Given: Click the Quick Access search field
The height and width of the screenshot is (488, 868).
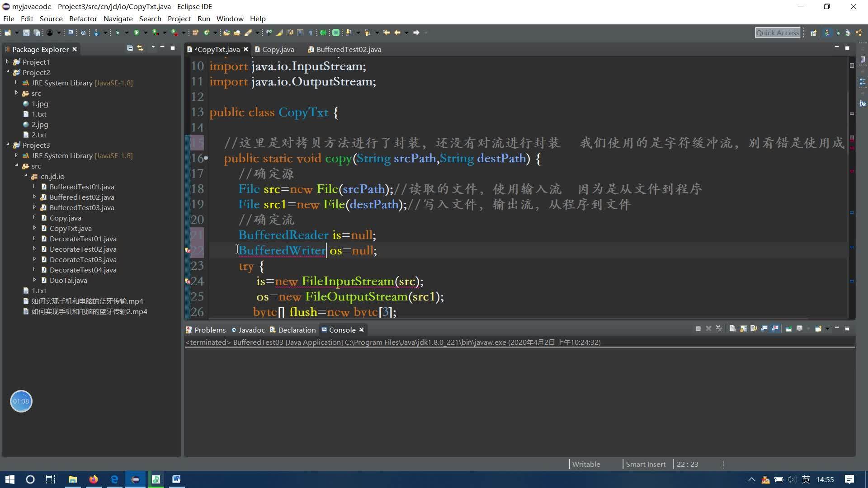Looking at the screenshot, I should [778, 33].
